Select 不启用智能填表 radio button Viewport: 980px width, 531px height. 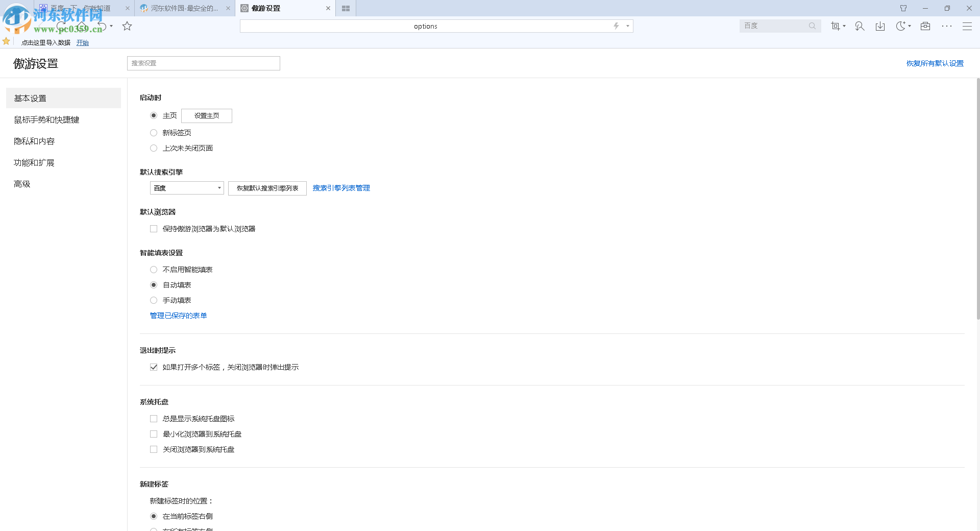point(154,270)
